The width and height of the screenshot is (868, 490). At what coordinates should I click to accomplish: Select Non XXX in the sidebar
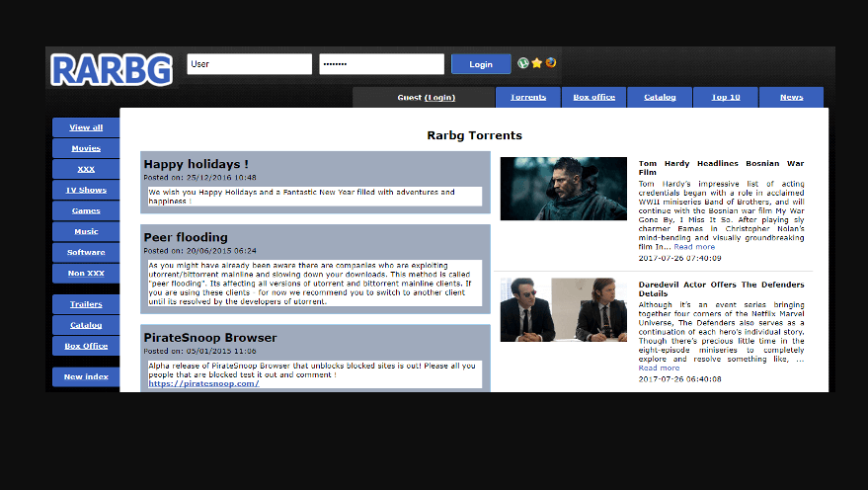click(x=86, y=273)
